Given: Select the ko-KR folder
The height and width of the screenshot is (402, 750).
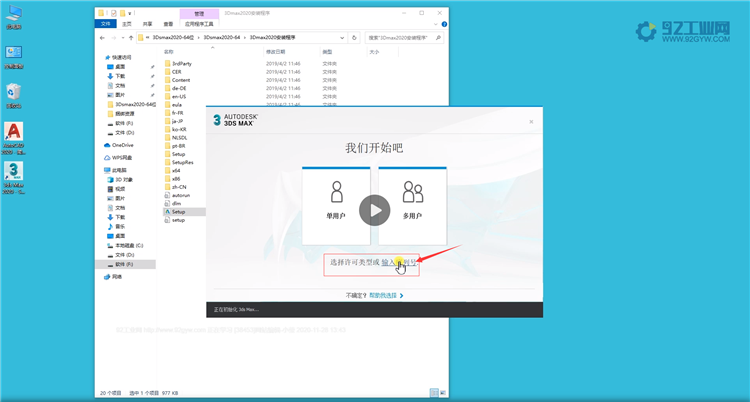Looking at the screenshot, I should (x=178, y=129).
